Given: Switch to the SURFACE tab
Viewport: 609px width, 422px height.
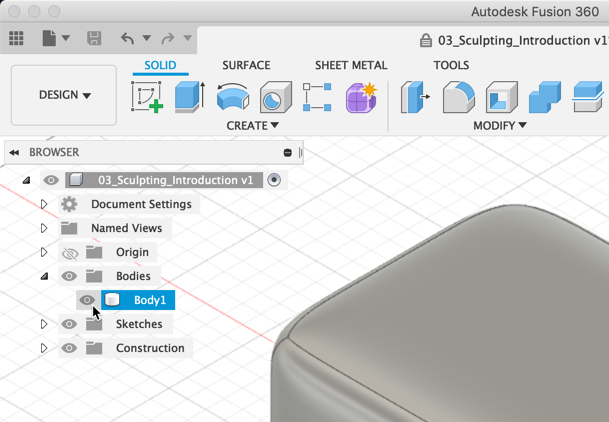Looking at the screenshot, I should pyautogui.click(x=246, y=65).
